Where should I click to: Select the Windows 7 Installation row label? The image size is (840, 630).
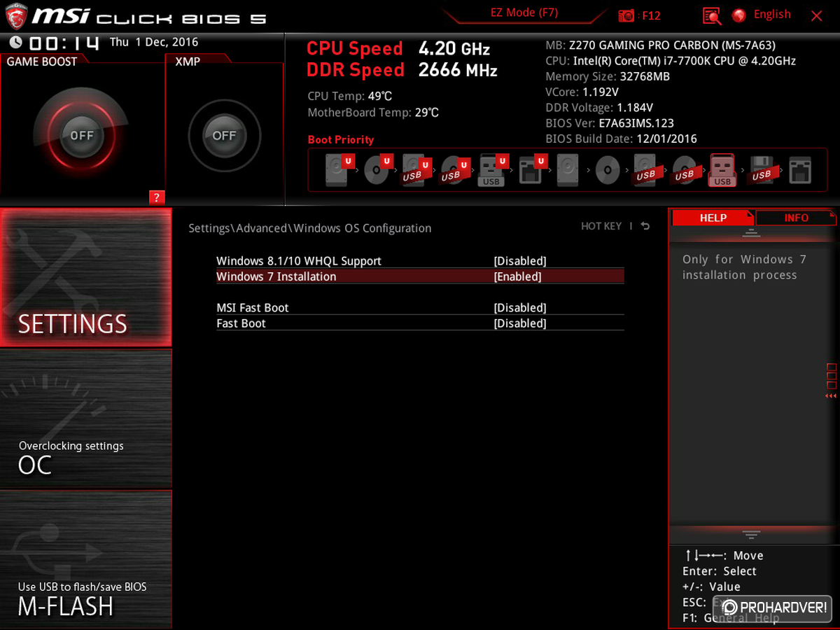[276, 276]
